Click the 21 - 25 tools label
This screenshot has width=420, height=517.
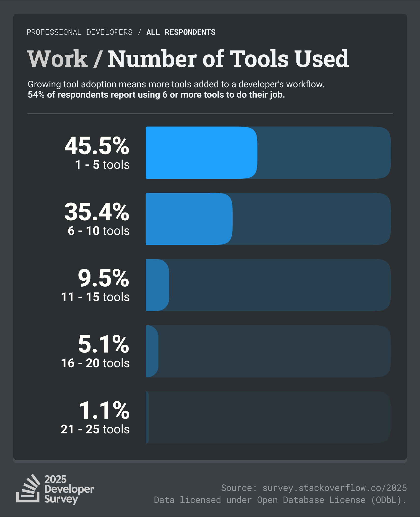[x=95, y=429]
